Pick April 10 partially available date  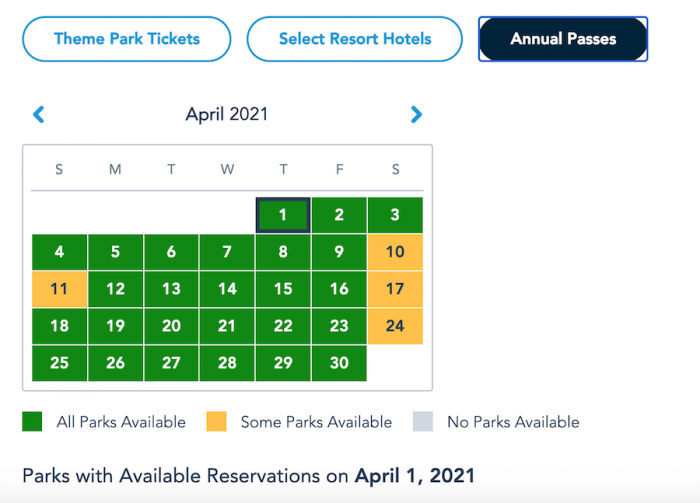395,252
